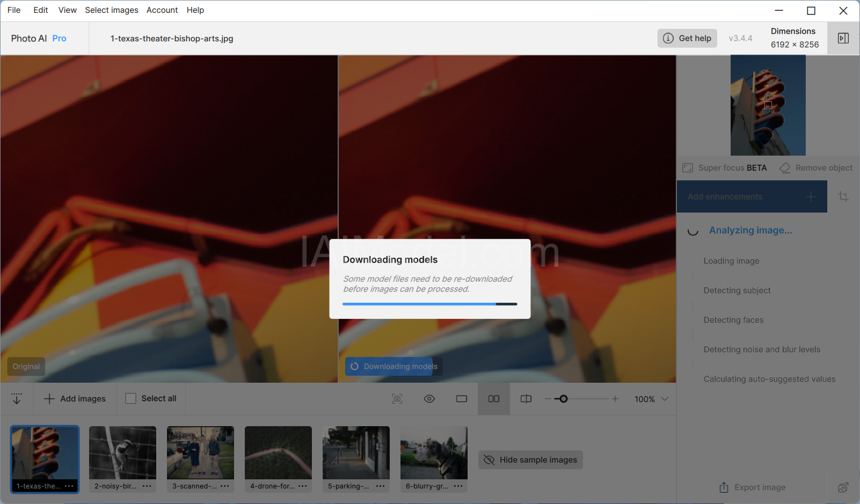Image resolution: width=860 pixels, height=504 pixels.
Task: Select the Remove object tool
Action: 817,168
